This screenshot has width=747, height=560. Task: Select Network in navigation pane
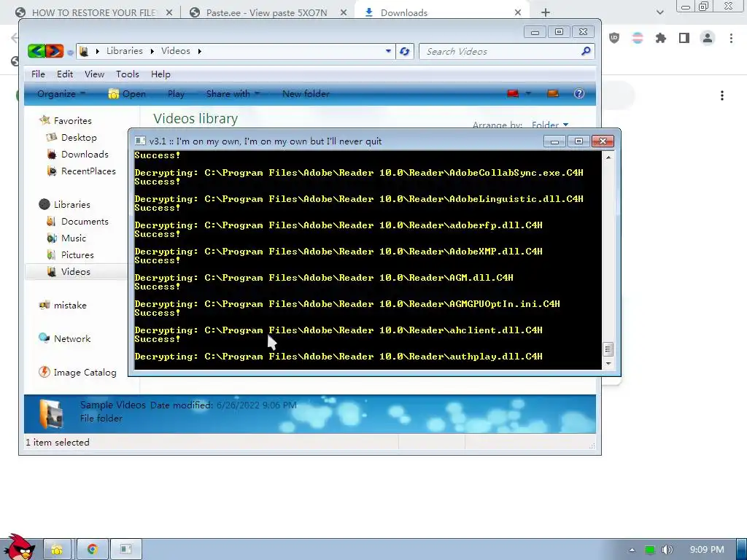pyautogui.click(x=71, y=338)
